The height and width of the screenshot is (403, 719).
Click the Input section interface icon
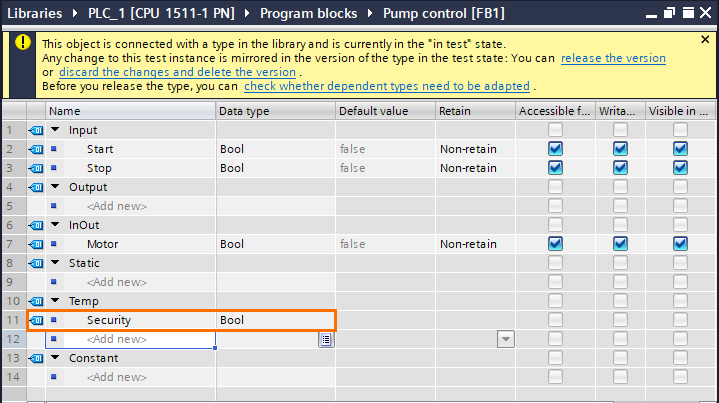pyautogui.click(x=36, y=130)
